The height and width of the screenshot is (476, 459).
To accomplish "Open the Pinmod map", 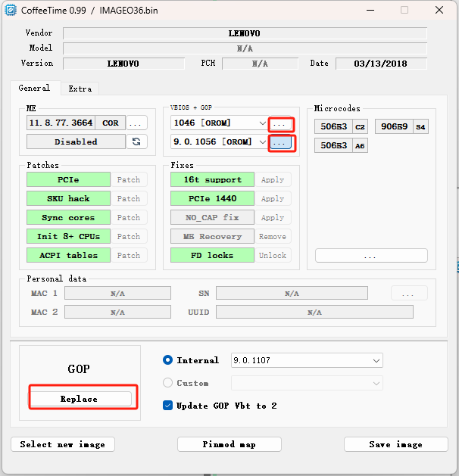I will click(229, 444).
